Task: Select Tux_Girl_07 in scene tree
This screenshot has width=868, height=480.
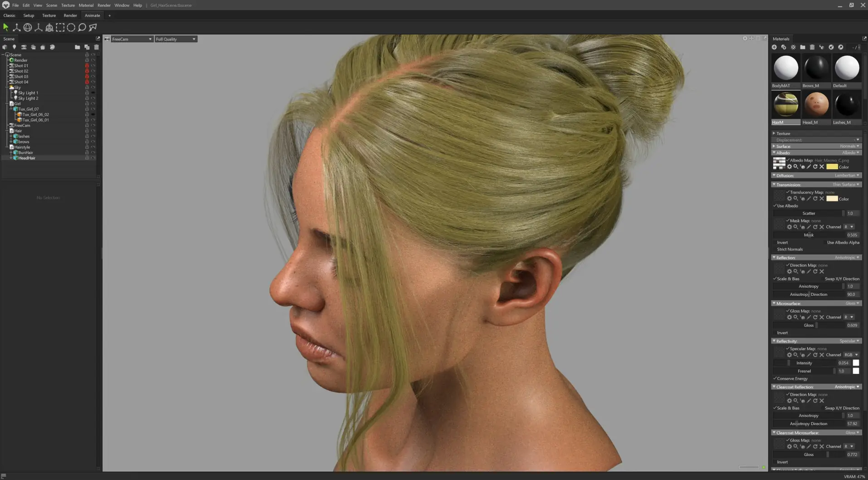Action: [x=29, y=109]
